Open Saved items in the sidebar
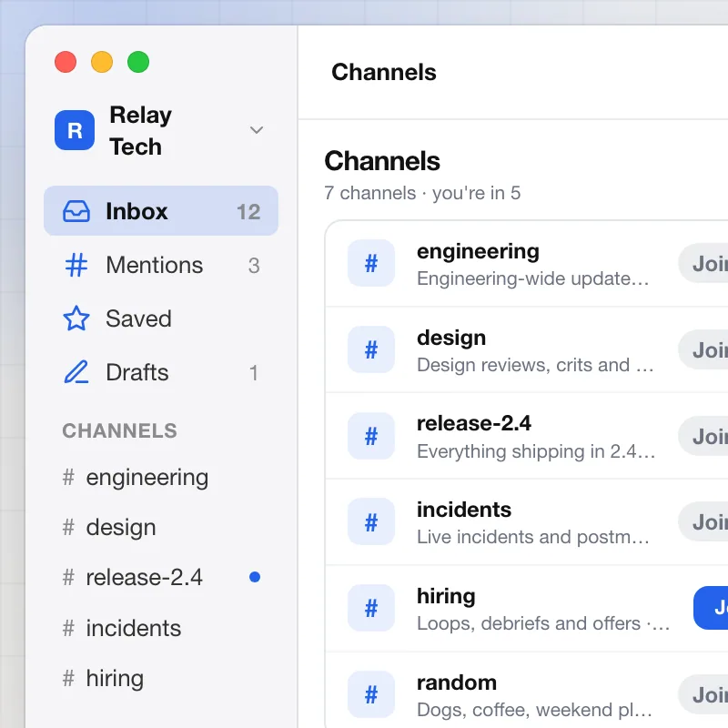This screenshot has width=728, height=728. tap(161, 318)
